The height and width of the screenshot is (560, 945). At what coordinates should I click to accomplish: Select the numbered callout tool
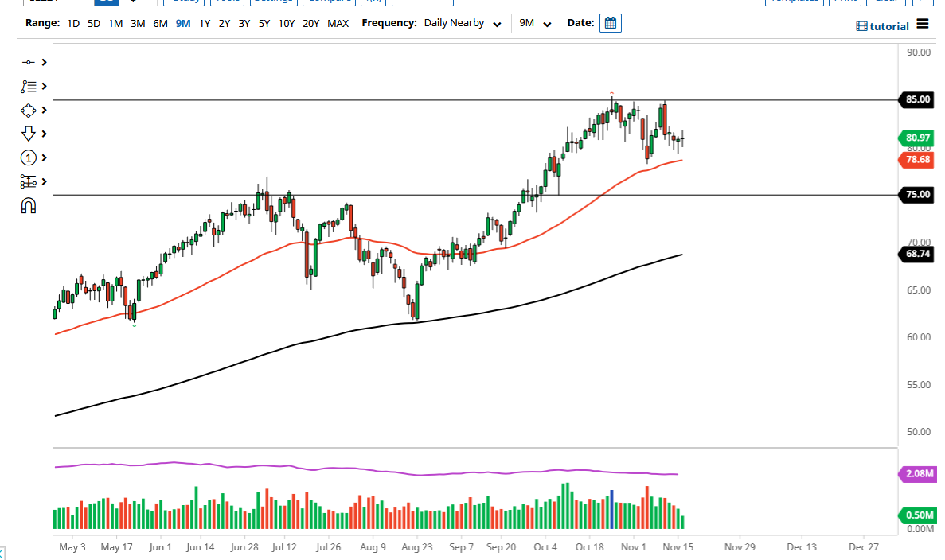(27, 157)
